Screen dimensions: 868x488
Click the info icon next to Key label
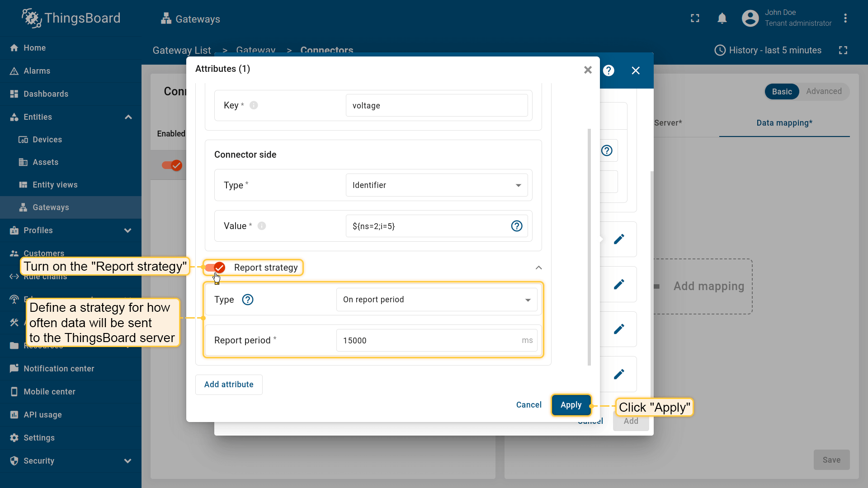[254, 105]
